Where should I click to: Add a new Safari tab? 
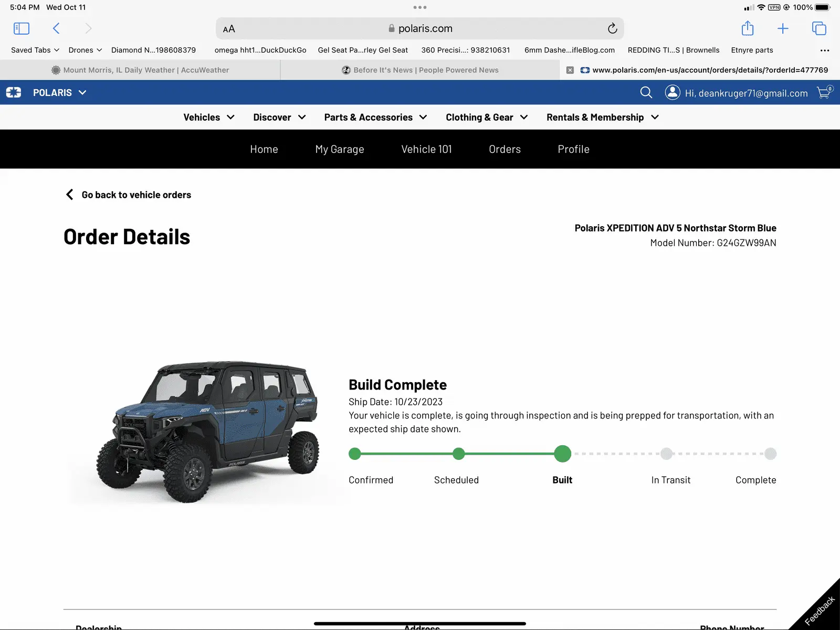(x=783, y=28)
